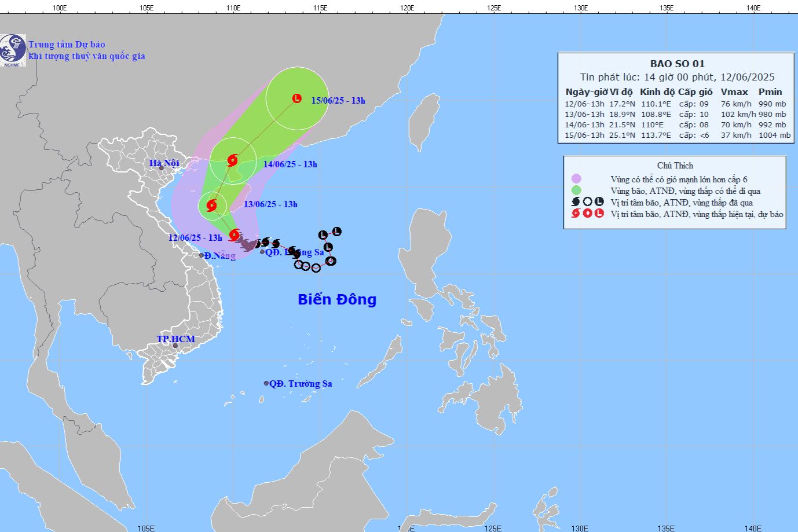Image resolution: width=798 pixels, height=532 pixels.
Task: Click the purple strong-wind swatch in the legend
Action: pyautogui.click(x=576, y=179)
